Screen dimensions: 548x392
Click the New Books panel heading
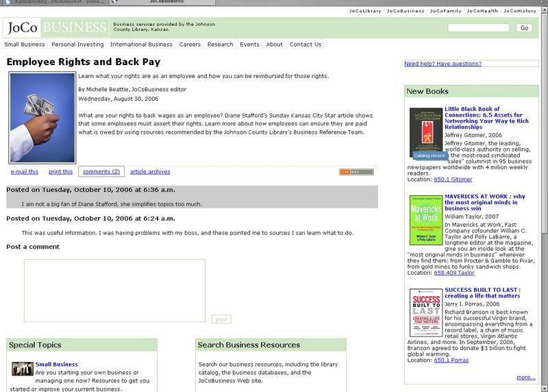(x=427, y=91)
